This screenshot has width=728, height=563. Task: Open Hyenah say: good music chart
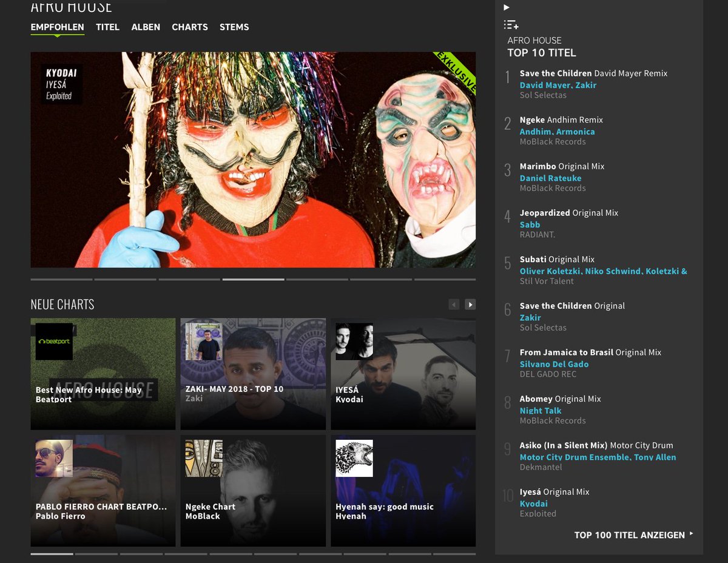(403, 490)
